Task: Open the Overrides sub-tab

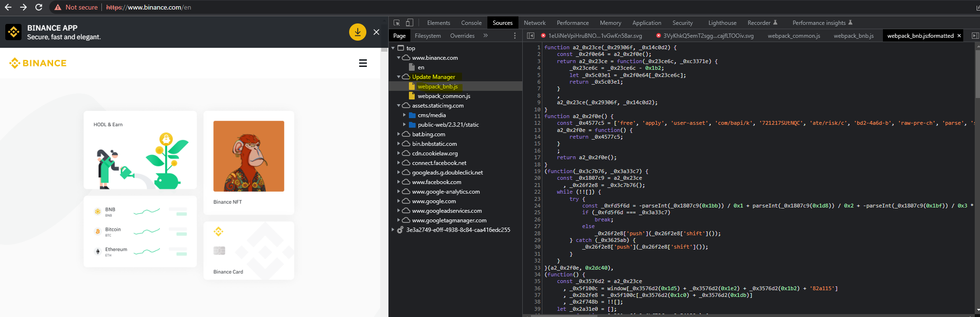Action: (x=462, y=35)
